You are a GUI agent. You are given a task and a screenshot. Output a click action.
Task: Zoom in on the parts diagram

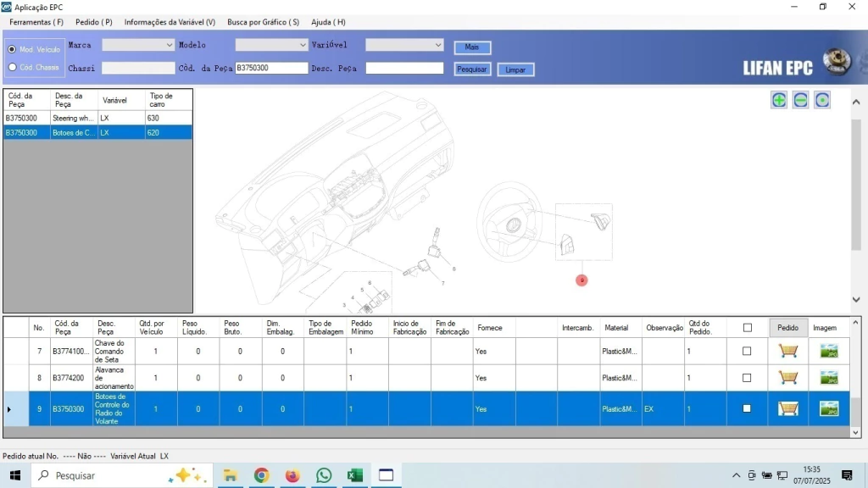[x=778, y=100]
